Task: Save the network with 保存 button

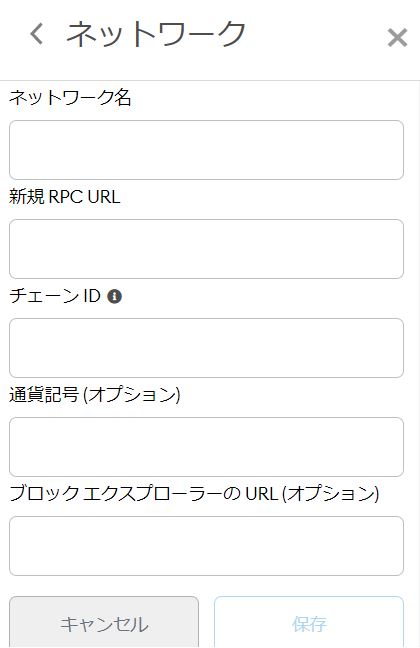Action: (x=309, y=622)
